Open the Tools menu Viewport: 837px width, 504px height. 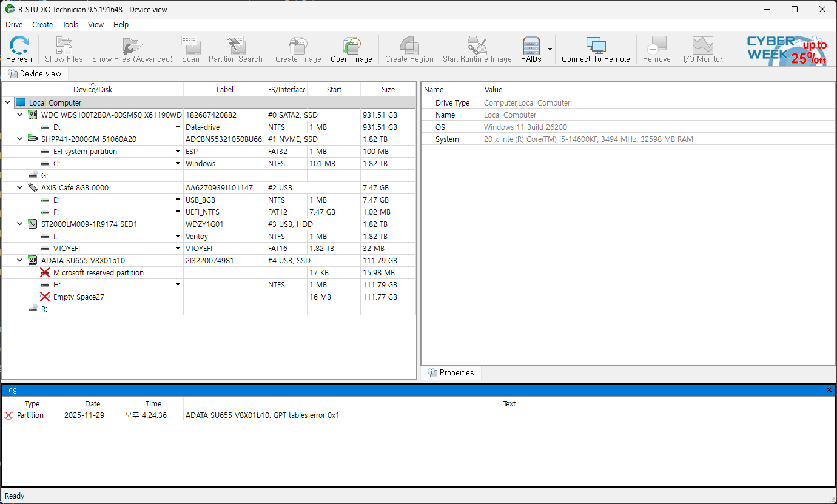tap(70, 25)
